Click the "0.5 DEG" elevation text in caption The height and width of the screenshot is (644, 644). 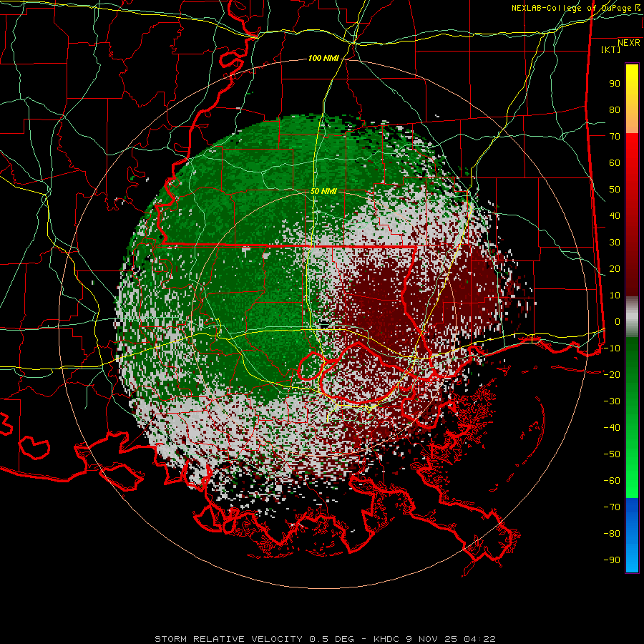point(331,639)
